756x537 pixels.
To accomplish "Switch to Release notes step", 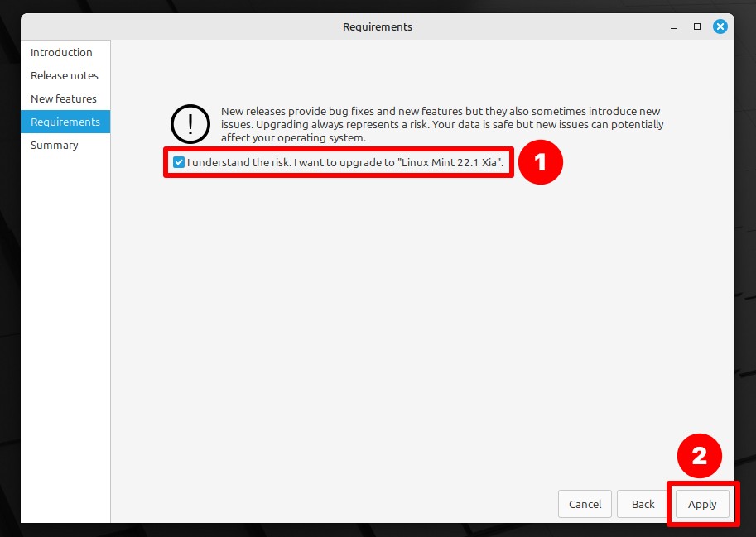I will pyautogui.click(x=65, y=75).
